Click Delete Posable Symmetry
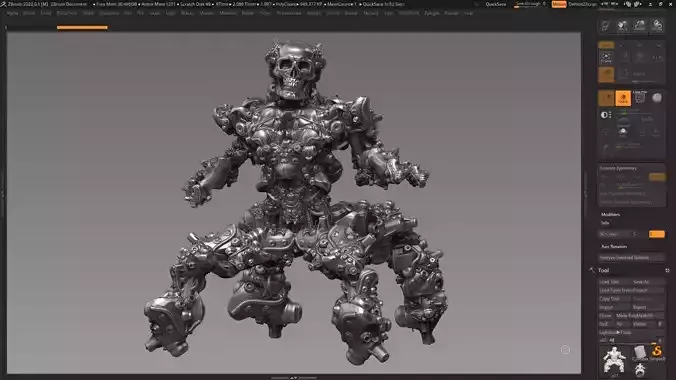The height and width of the screenshot is (380, 676). tap(626, 202)
